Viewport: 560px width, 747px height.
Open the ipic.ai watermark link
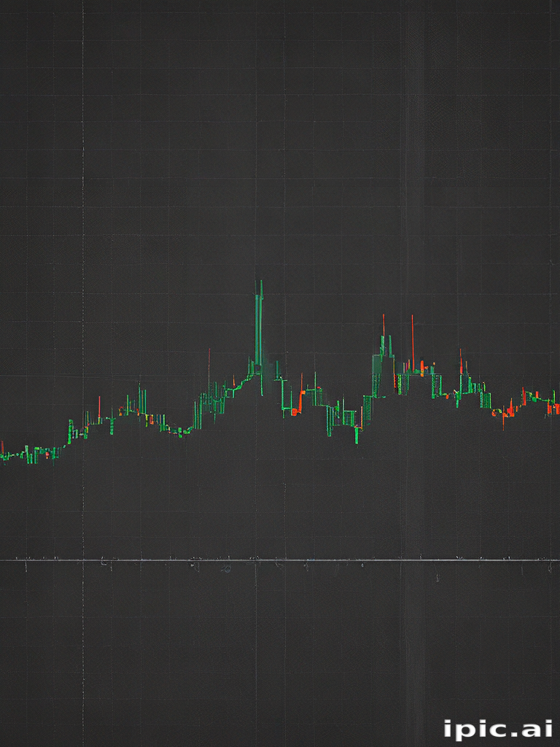497,728
